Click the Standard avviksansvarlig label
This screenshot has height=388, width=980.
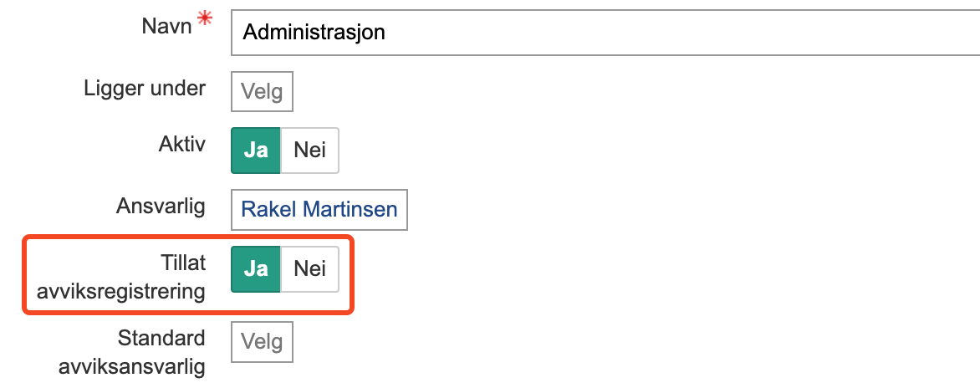pos(132,352)
